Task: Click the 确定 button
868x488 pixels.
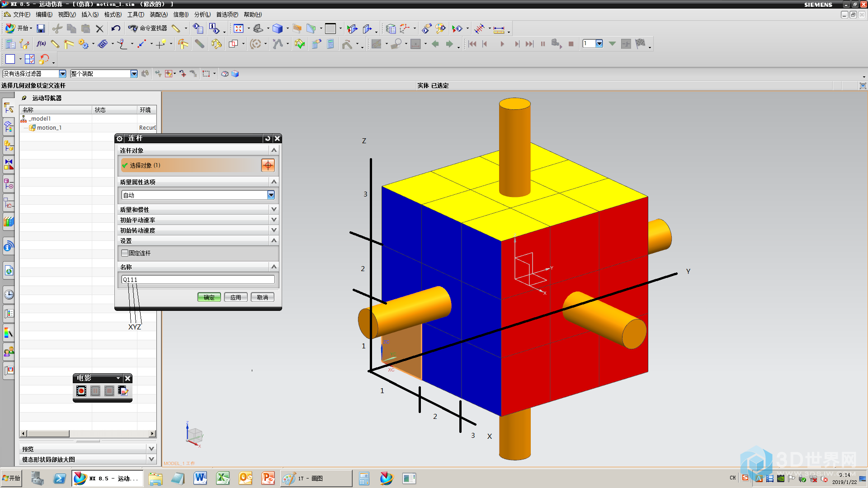Action: (209, 297)
